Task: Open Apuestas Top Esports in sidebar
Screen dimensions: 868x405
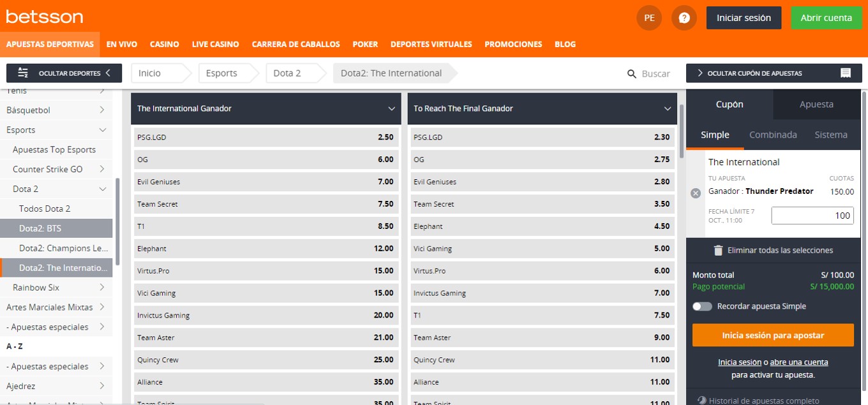Action: (56, 150)
